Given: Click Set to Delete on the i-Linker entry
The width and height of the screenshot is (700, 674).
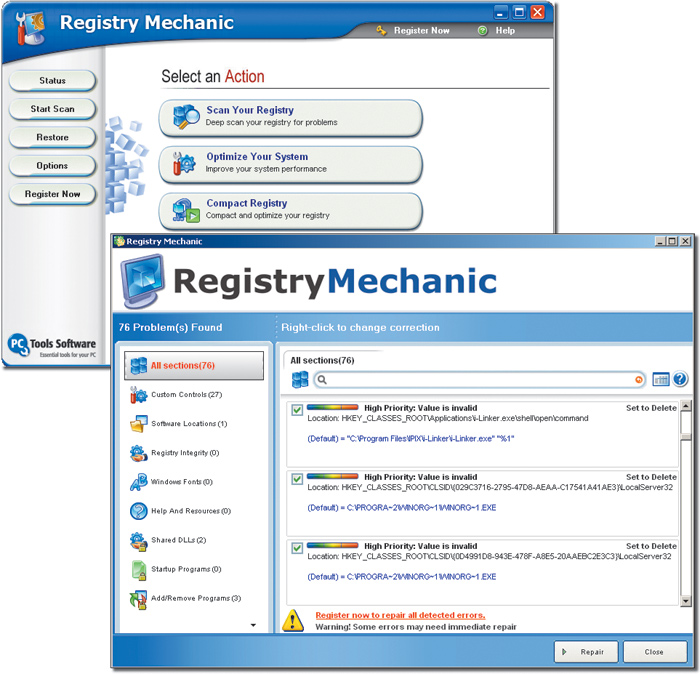Looking at the screenshot, I should pos(651,408).
